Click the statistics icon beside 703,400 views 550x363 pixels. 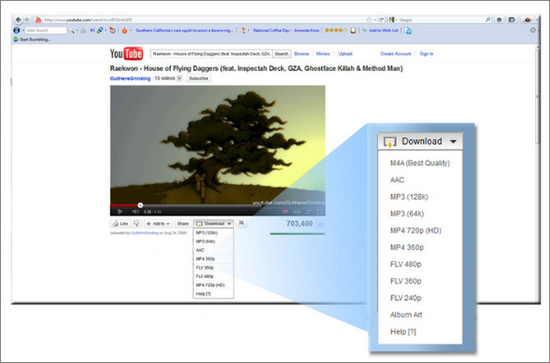(x=320, y=224)
